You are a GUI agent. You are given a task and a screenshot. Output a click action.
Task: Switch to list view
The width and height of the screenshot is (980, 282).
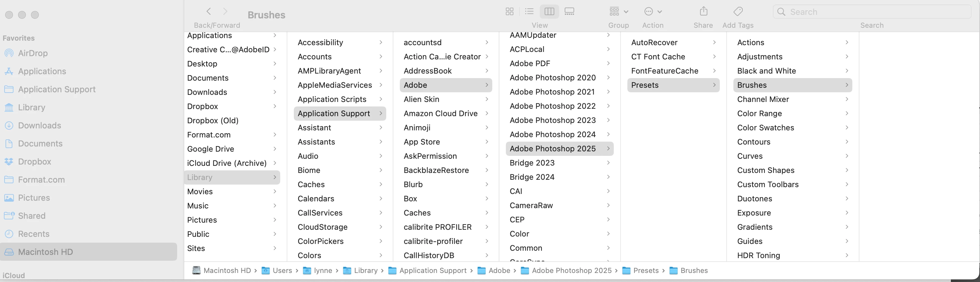pyautogui.click(x=529, y=11)
